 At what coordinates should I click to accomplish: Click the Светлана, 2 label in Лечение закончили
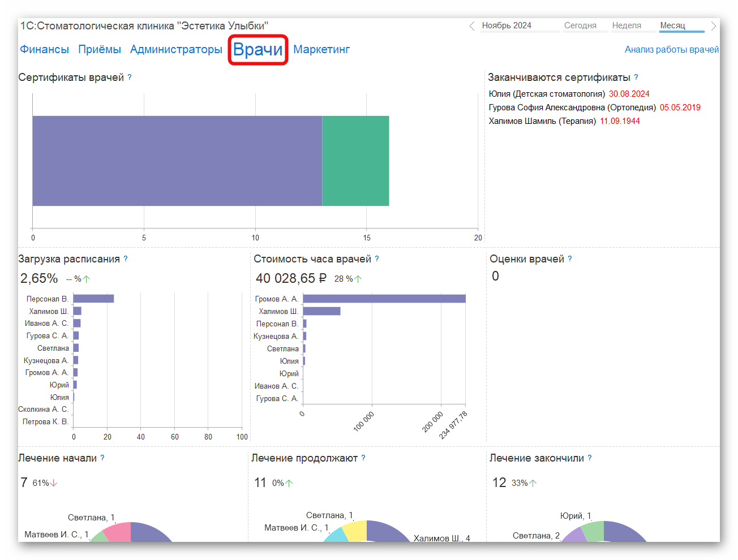[537, 536]
